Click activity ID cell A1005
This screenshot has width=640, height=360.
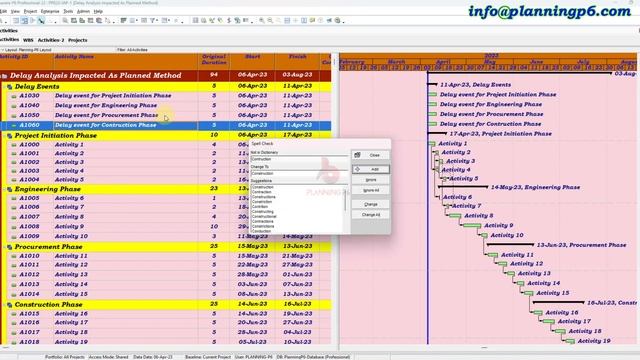(x=29, y=198)
